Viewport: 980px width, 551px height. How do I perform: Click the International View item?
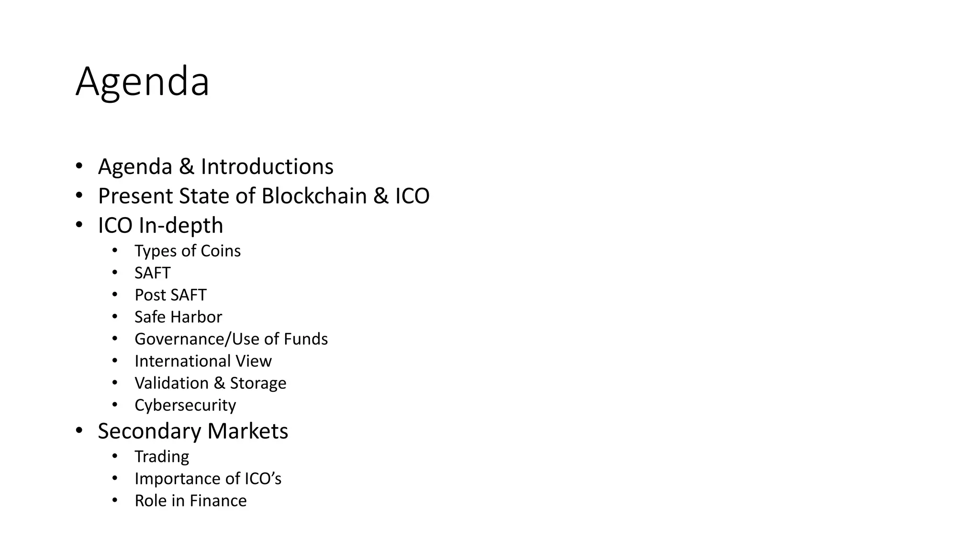203,361
